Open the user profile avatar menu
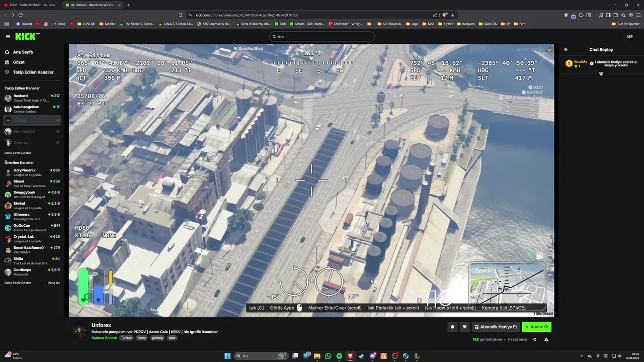The width and height of the screenshot is (644, 362). point(629,37)
